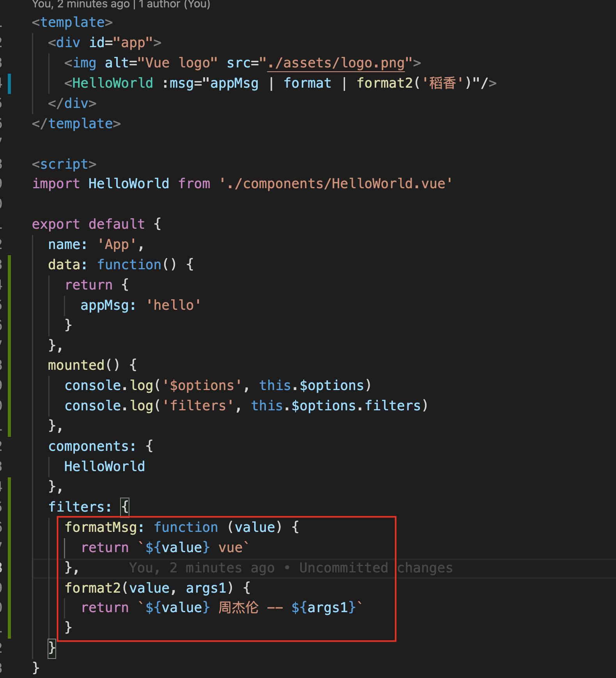Click the GitLens author annotation at top

point(121,4)
